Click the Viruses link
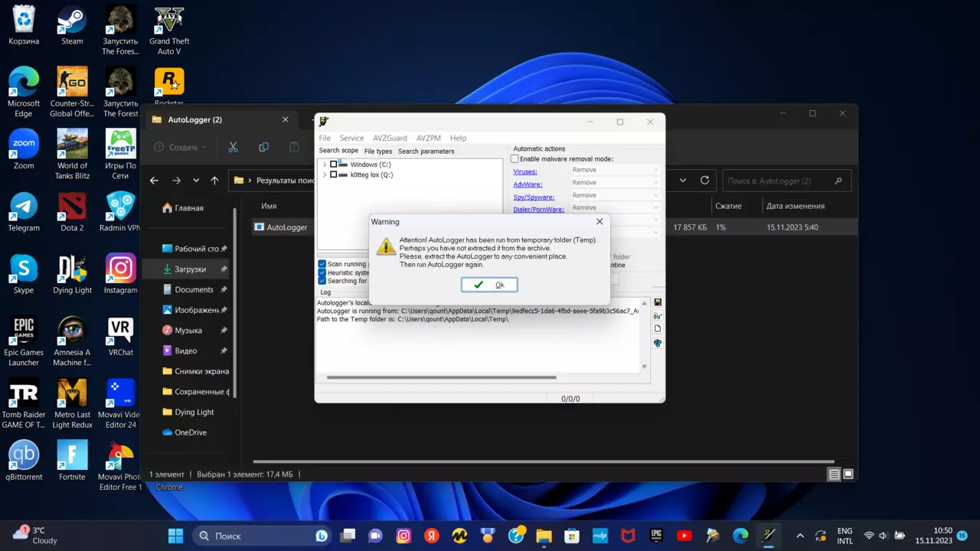980x551 pixels. pos(525,171)
